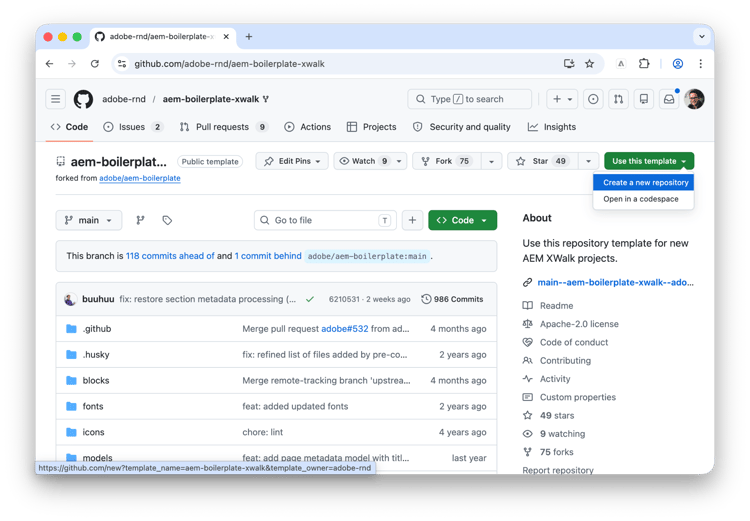Expand the Fork options dropdown arrow
The height and width of the screenshot is (521, 750).
[x=491, y=161]
